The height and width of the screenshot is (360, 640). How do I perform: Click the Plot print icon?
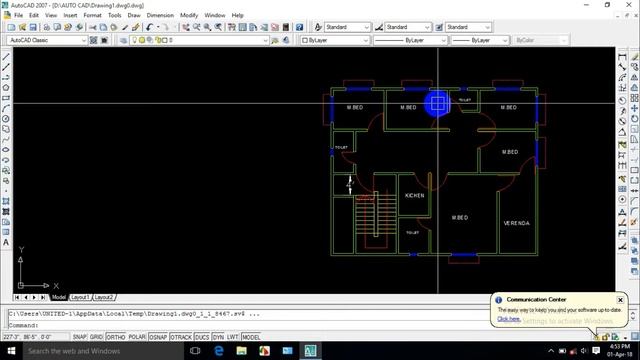[47, 27]
